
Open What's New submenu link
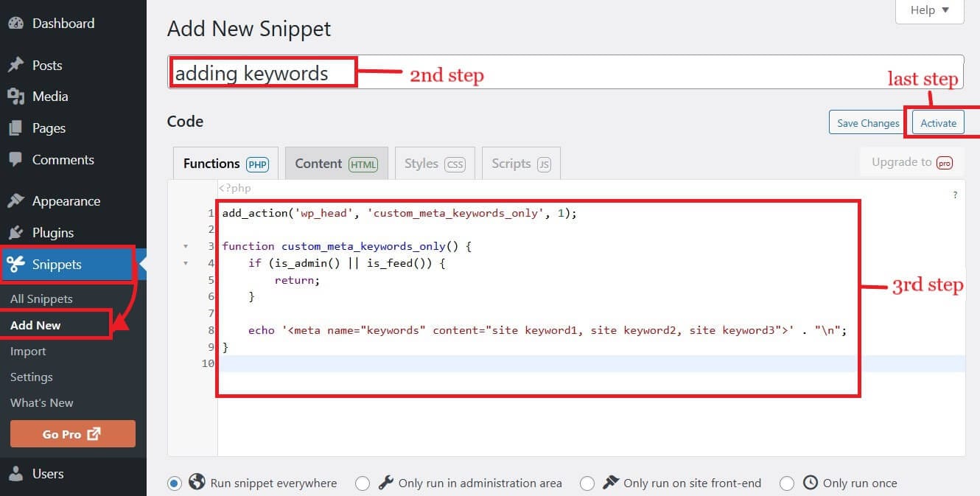pos(42,403)
